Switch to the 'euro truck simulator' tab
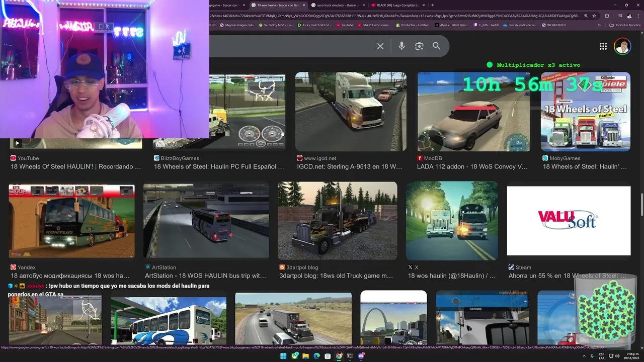Viewport: 644px width, 362px height. [337, 5]
